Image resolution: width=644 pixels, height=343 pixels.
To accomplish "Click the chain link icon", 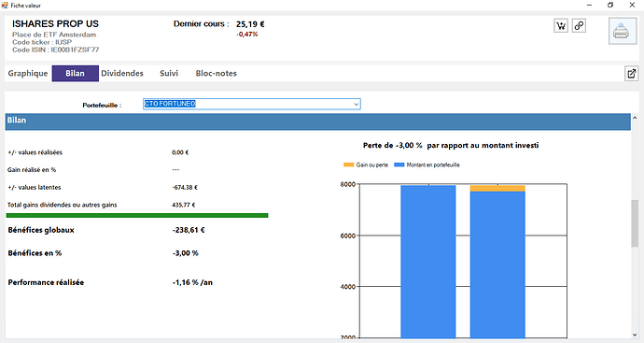I will [x=579, y=25].
